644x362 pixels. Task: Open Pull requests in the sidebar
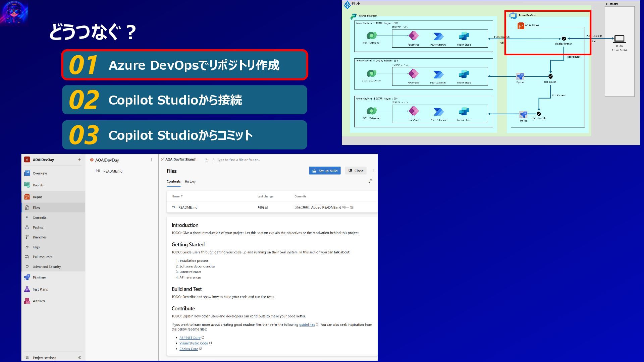[x=42, y=257]
